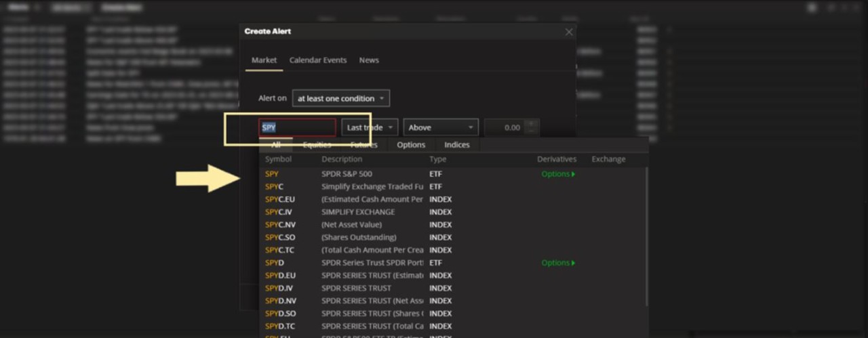Choose the SPYC.NV symbol row
Viewport: 868px width, 338px height.
[453, 224]
